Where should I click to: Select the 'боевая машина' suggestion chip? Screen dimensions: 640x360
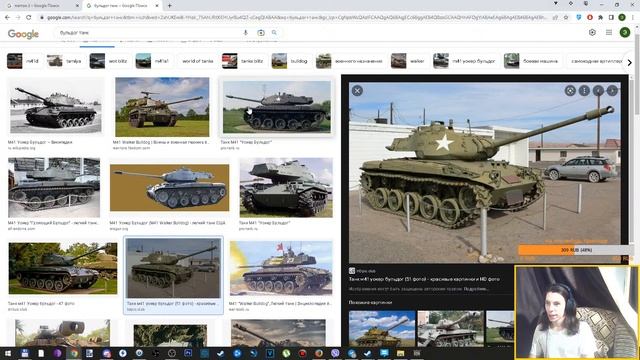pos(532,61)
